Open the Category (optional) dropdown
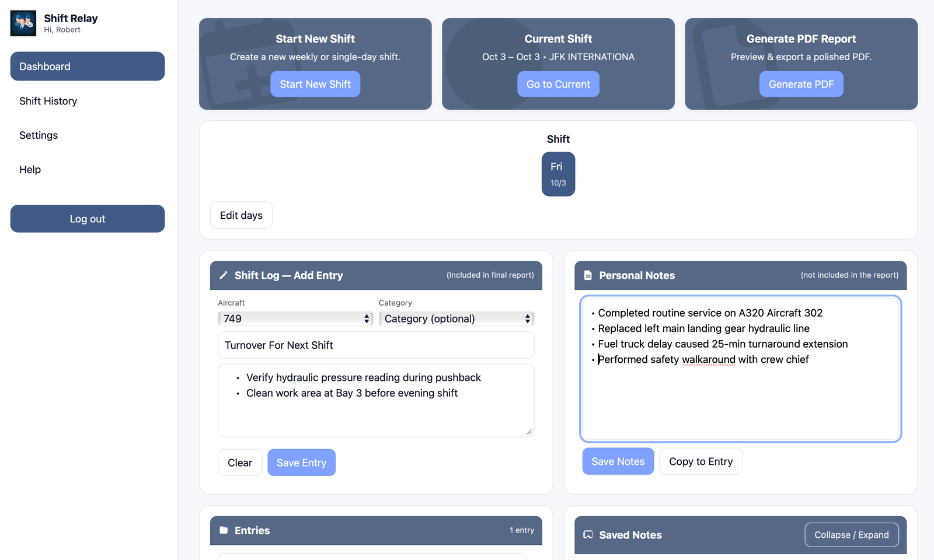This screenshot has height=560, width=934. point(456,318)
